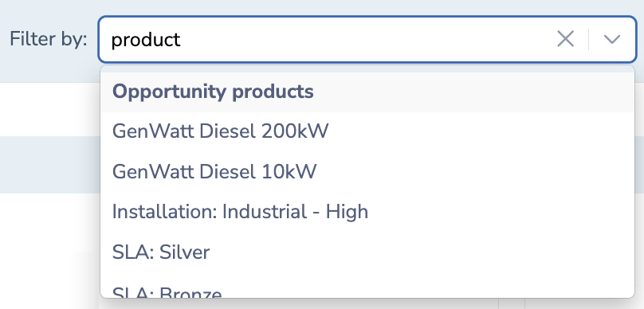The height and width of the screenshot is (309, 644).
Task: Collapse the filter dropdown using the chevron arrow
Action: [x=611, y=39]
